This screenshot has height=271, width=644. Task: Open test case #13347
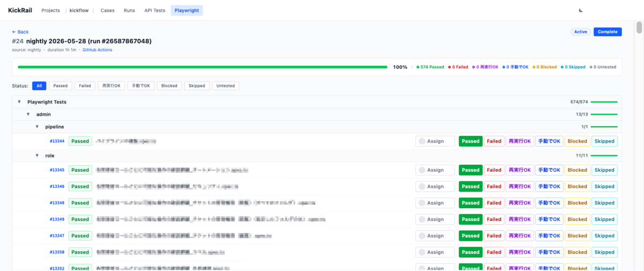tap(57, 236)
